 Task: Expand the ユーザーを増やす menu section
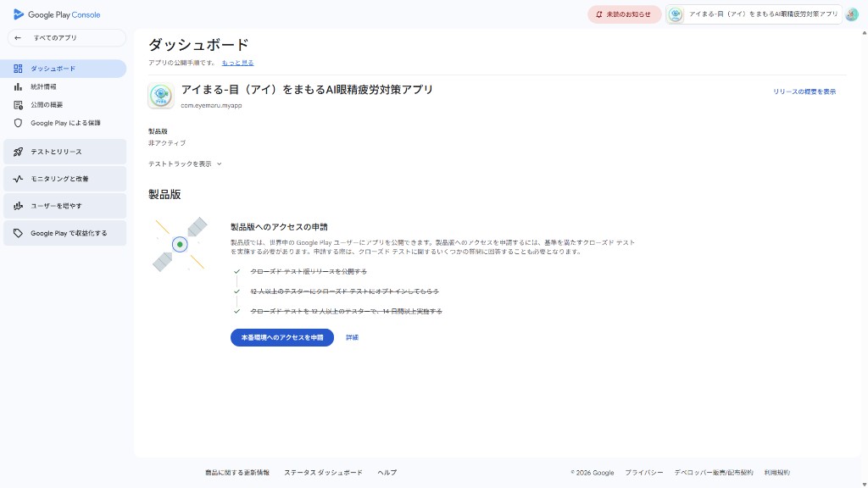(64, 206)
